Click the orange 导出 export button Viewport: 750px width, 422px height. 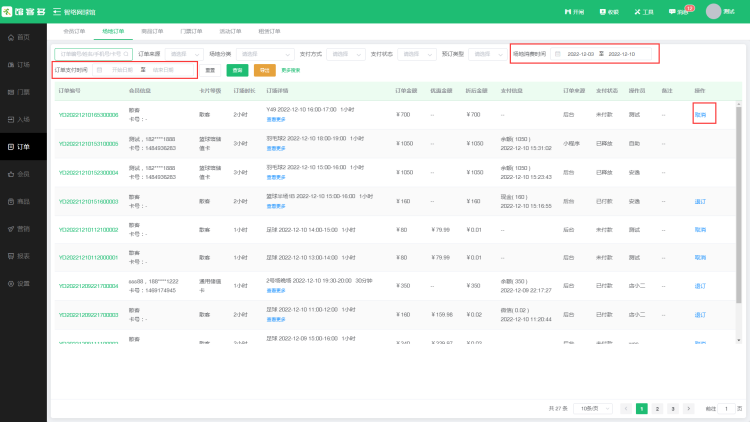264,70
